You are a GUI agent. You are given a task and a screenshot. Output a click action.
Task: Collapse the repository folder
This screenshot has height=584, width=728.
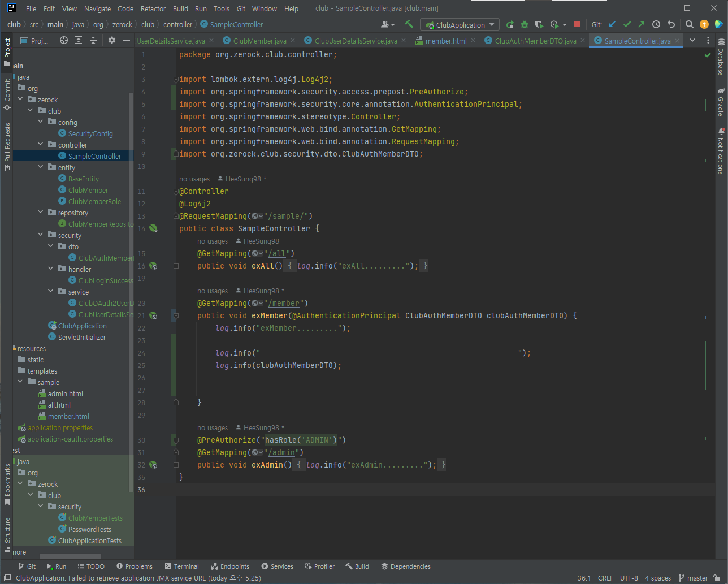(41, 212)
